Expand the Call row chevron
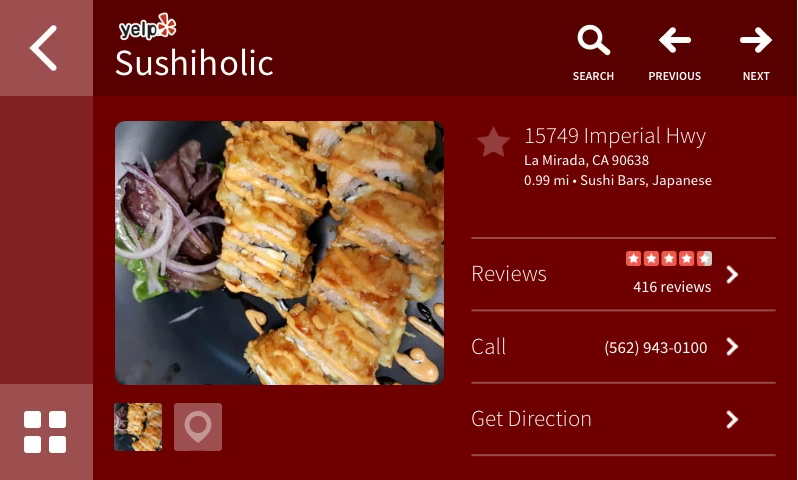 pyautogui.click(x=732, y=347)
